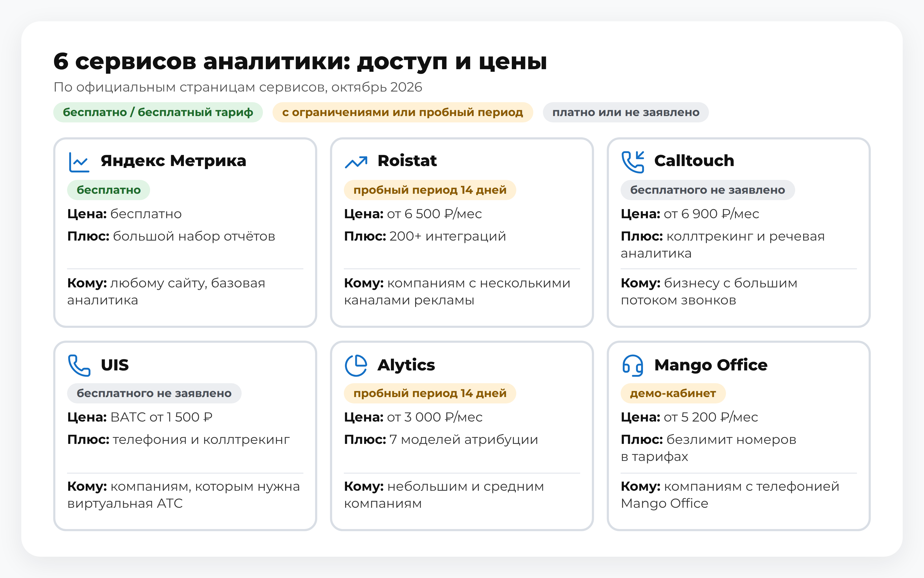Click 'любому сайту, базовая аналитика' audience text
This screenshot has width=924, height=578.
[x=166, y=292]
